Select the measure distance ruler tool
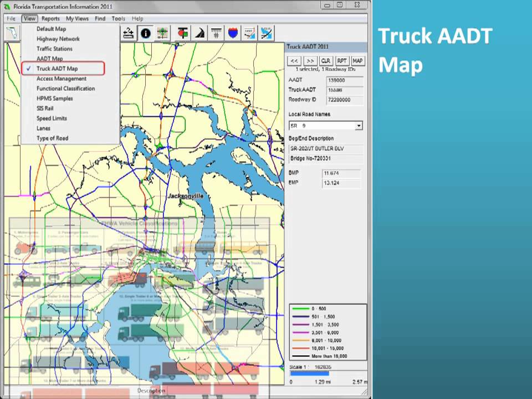This screenshot has width=532, height=399. [128, 33]
